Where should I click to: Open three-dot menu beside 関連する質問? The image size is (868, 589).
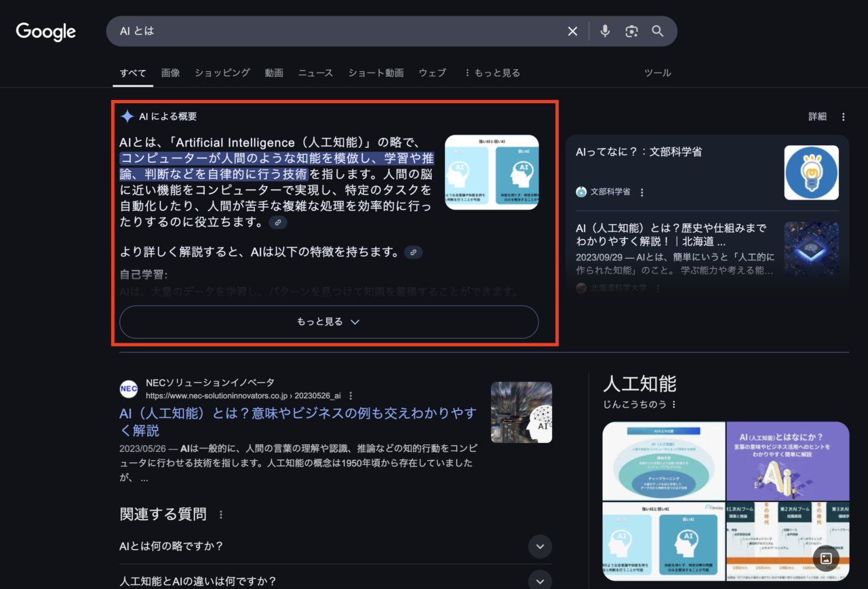(x=220, y=515)
